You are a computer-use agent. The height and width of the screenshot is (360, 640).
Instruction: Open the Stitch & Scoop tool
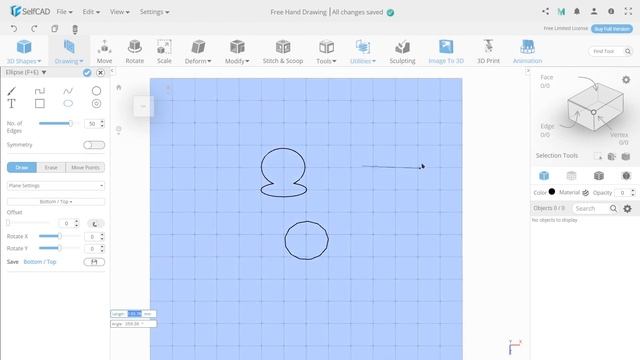pyautogui.click(x=283, y=51)
